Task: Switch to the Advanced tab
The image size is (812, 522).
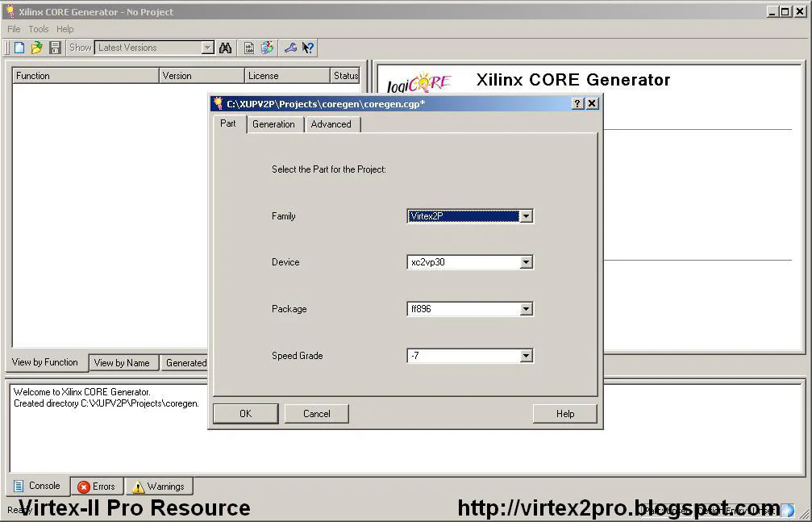Action: point(331,124)
